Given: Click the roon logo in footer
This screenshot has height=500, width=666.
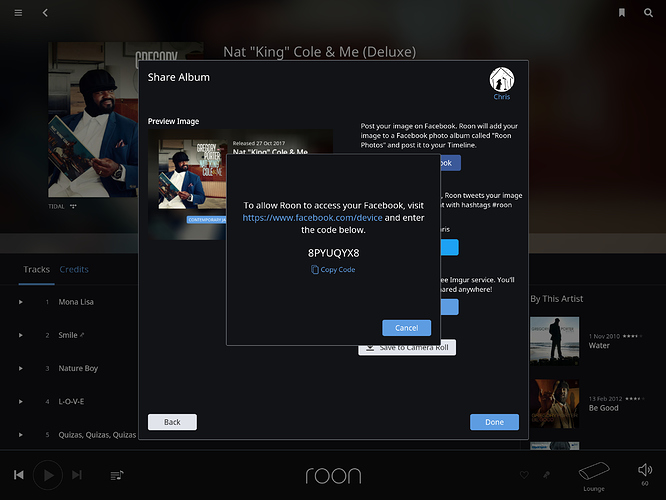Looking at the screenshot, I should 333,475.
